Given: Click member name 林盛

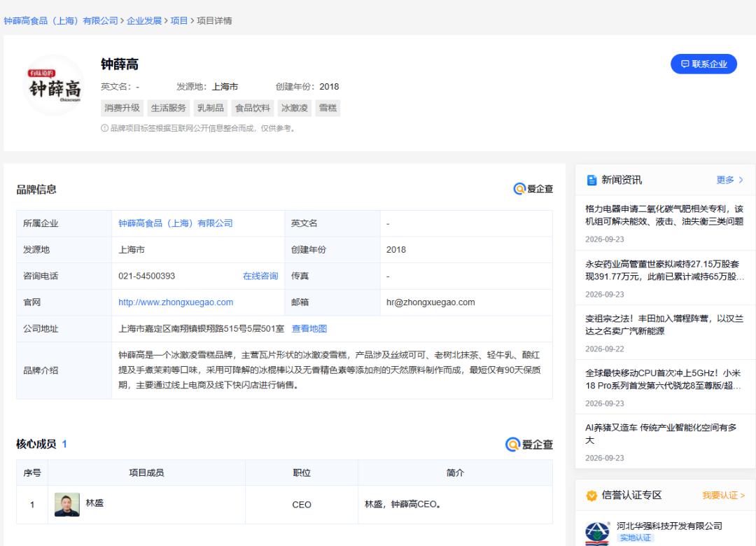Looking at the screenshot, I should [x=94, y=503].
